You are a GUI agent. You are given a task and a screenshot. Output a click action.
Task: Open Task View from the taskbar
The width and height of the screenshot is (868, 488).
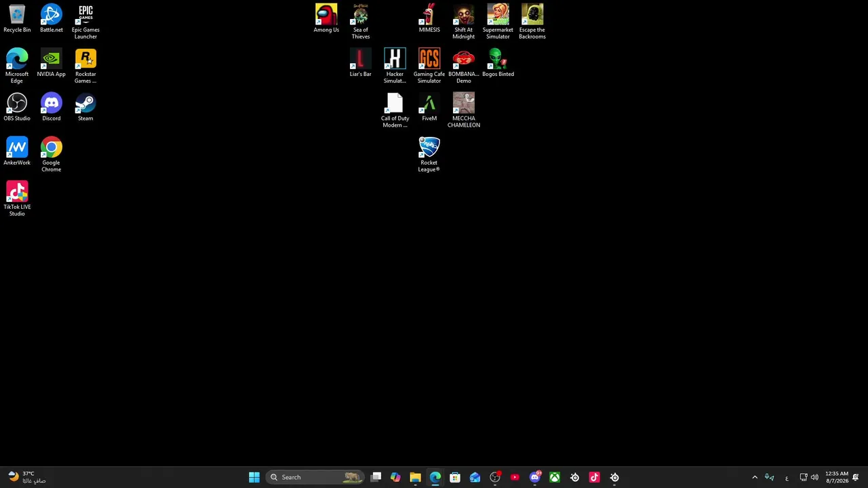[x=376, y=477]
